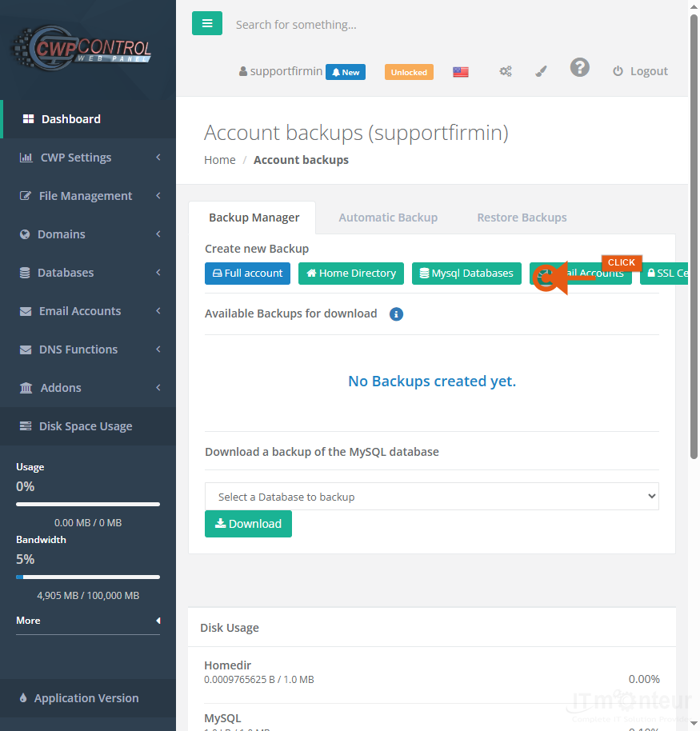
Task: Click the Dashboard grid icon
Action: click(29, 119)
